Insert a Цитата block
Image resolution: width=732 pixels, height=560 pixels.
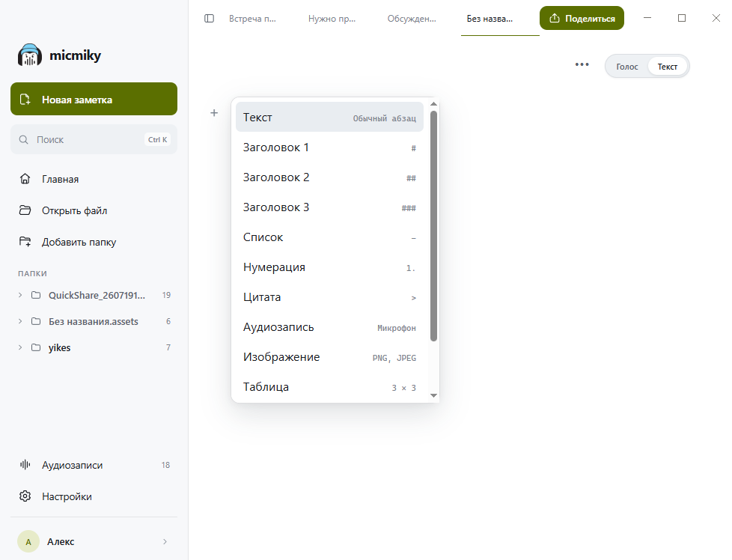pyautogui.click(x=329, y=296)
